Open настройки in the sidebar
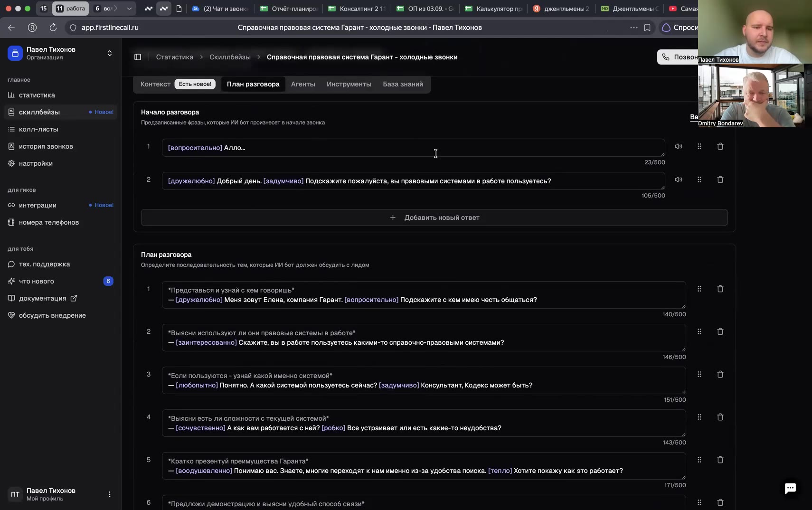 pos(60,163)
